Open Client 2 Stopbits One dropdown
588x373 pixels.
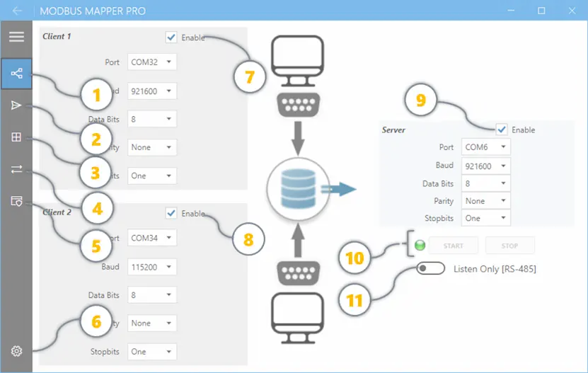tap(152, 352)
